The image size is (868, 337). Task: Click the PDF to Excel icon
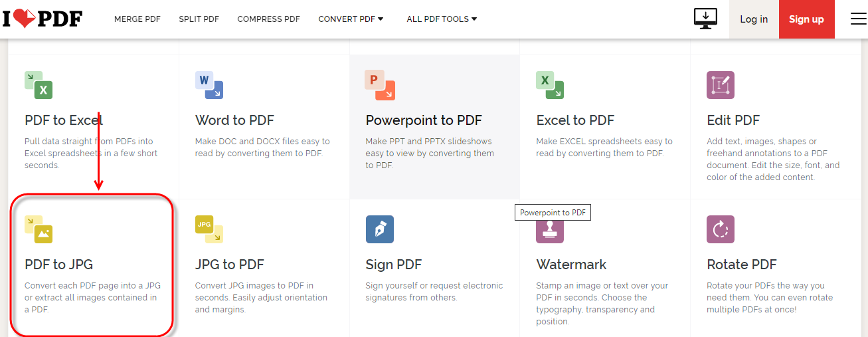[x=39, y=85]
